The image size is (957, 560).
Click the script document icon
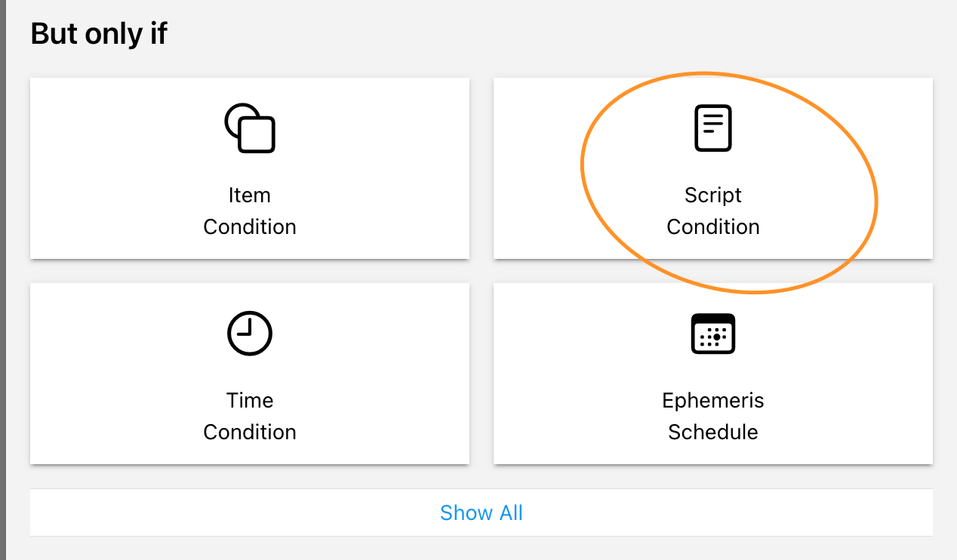click(713, 128)
